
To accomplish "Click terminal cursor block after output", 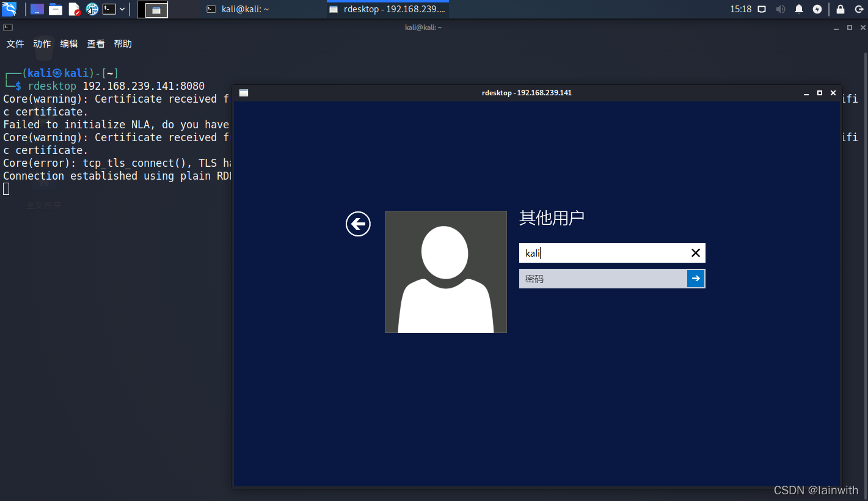I will tap(6, 189).
